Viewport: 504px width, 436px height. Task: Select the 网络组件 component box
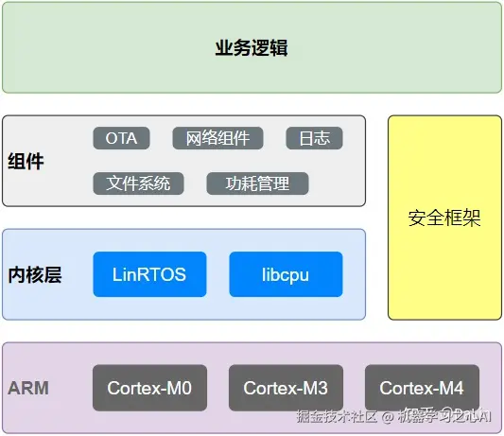click(x=217, y=138)
